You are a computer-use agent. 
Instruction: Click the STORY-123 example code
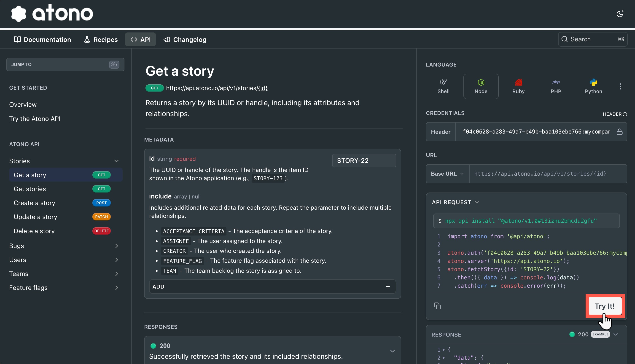268,179
